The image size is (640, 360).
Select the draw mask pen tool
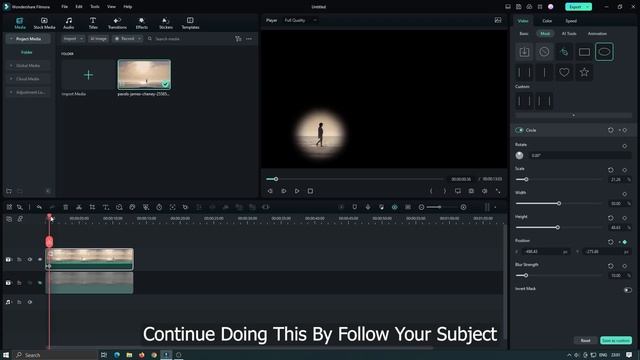click(x=564, y=52)
